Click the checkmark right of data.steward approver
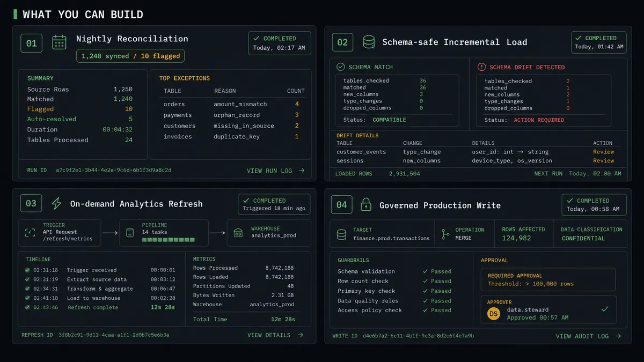The width and height of the screenshot is (644, 362). click(605, 309)
